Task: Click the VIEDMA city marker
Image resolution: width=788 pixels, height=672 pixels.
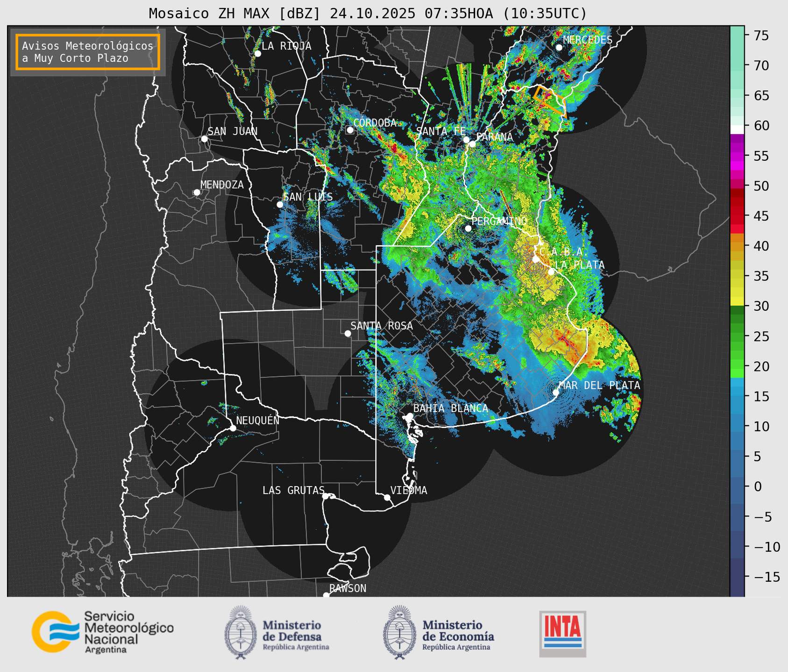Action: pyautogui.click(x=387, y=497)
